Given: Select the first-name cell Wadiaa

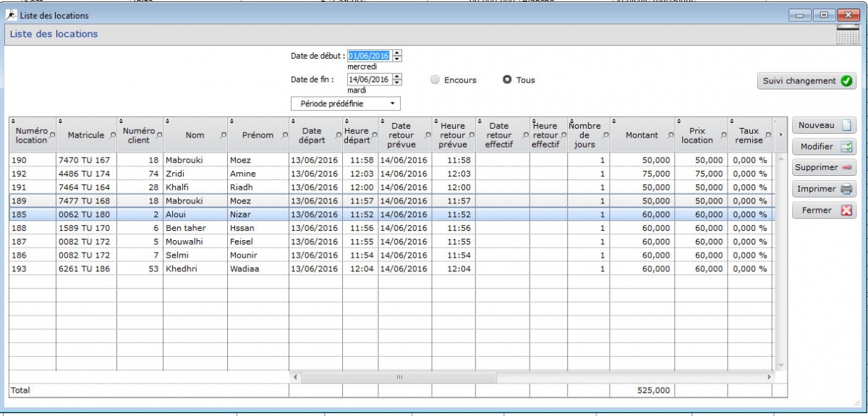Looking at the screenshot, I should click(258, 269).
